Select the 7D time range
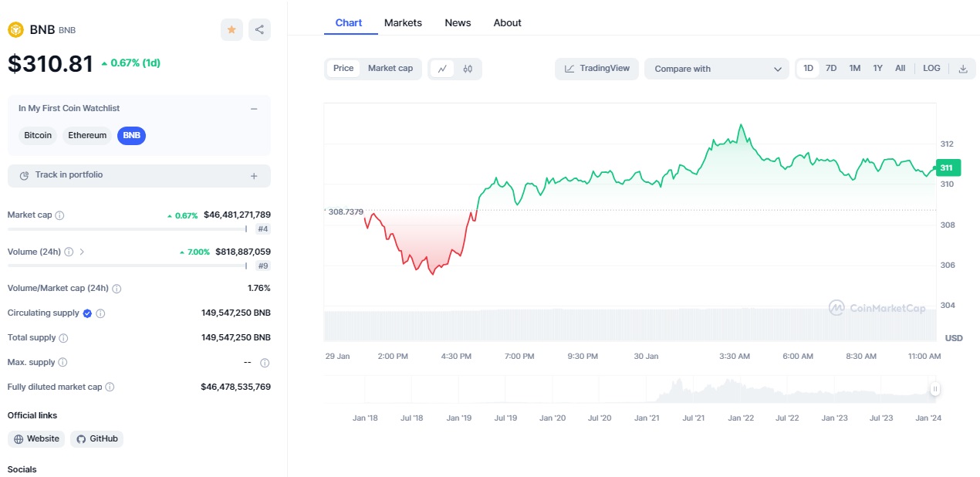The height and width of the screenshot is (477, 980). point(831,69)
